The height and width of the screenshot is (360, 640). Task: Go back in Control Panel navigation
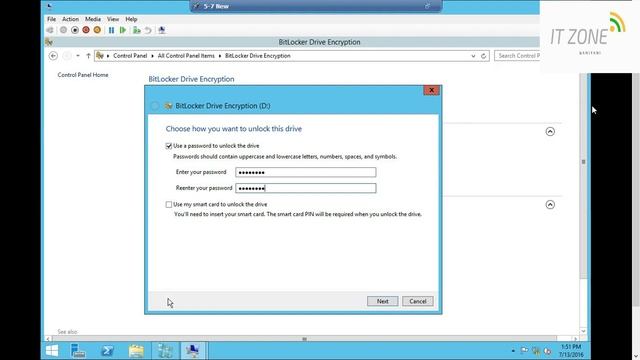coord(53,56)
